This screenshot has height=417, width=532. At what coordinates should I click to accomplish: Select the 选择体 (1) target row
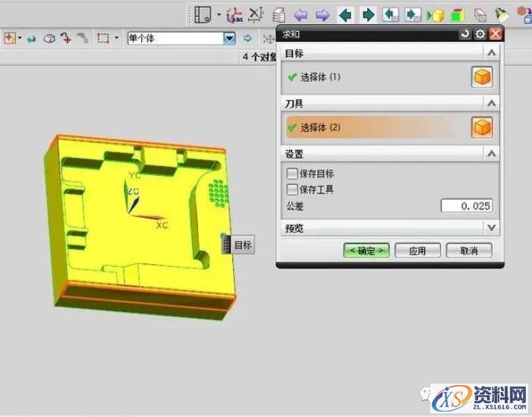[x=372, y=77]
